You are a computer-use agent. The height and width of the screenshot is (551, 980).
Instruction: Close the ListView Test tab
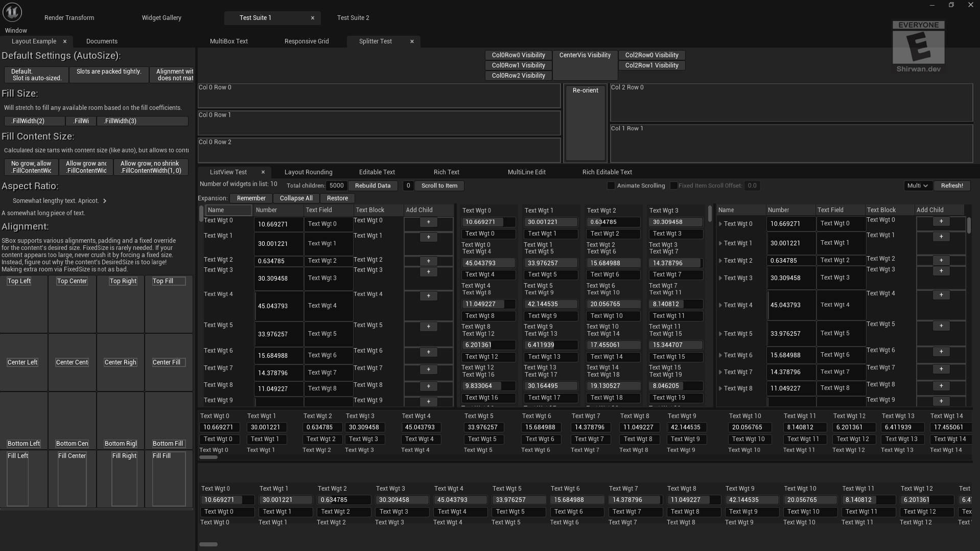263,172
